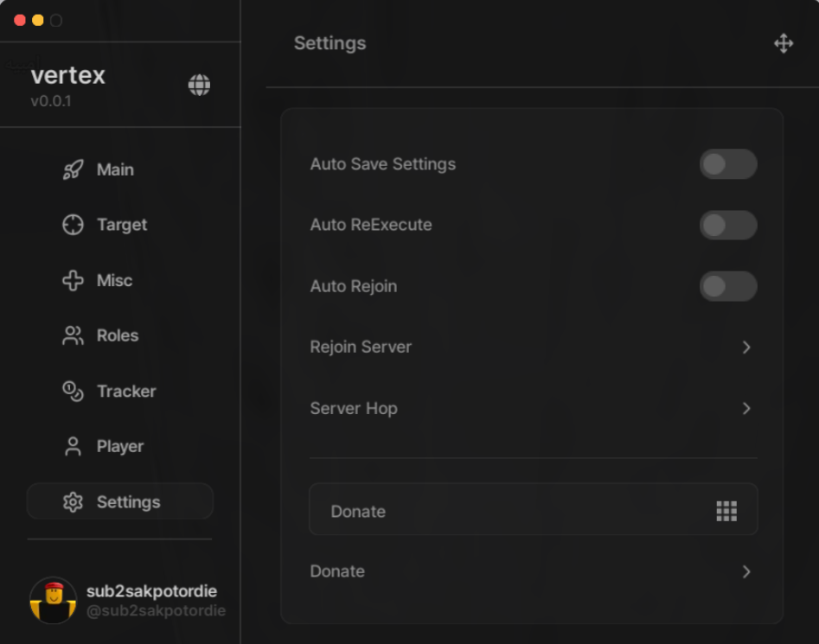
Task: Minimize the window with the yellow button
Action: (x=37, y=21)
